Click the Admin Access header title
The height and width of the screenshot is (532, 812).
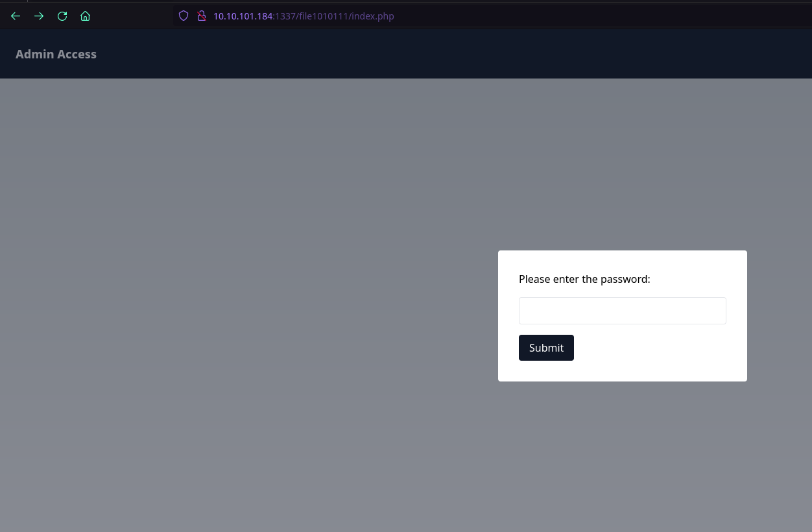coord(56,54)
